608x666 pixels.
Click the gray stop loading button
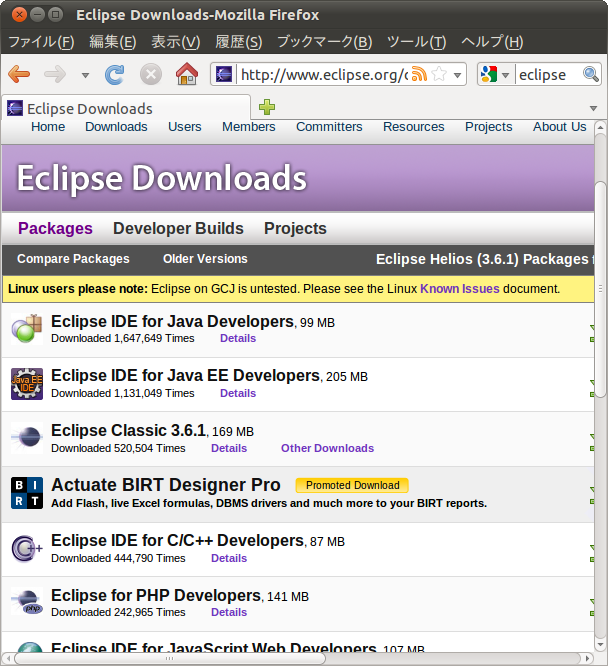click(x=151, y=74)
